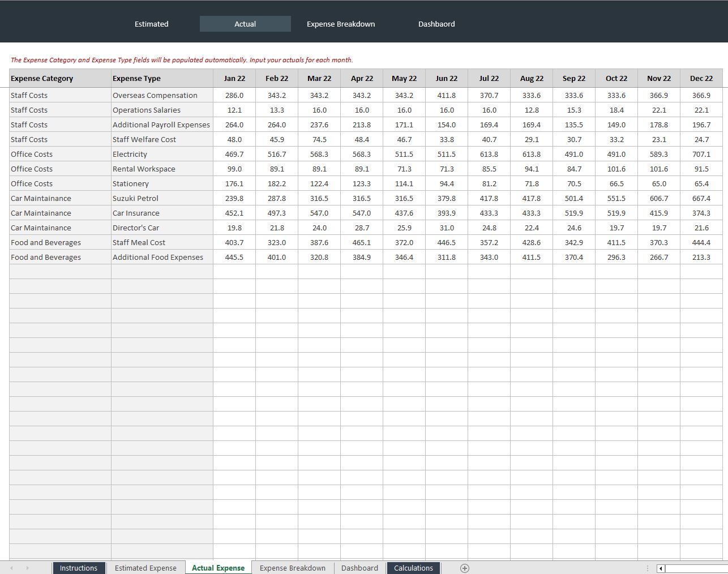Click the Sep 22 column header
The image size is (728, 574).
click(574, 78)
